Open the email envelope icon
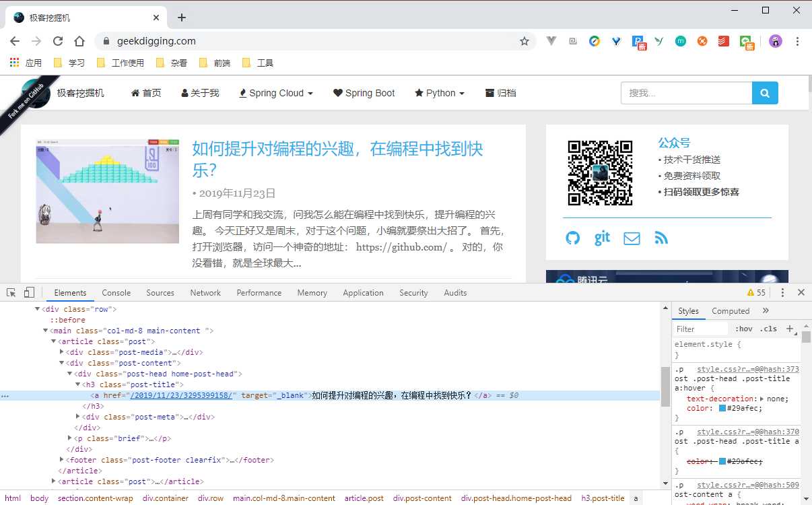The image size is (812, 505). tap(632, 238)
